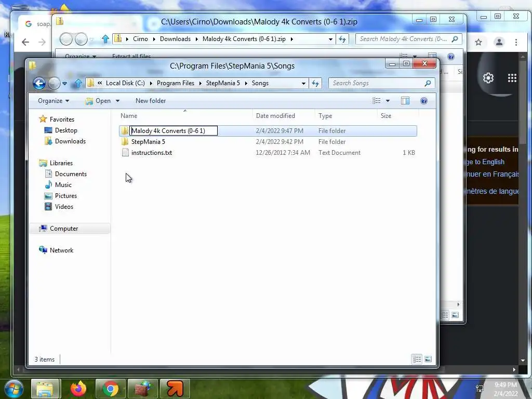Viewport: 532px width, 399px height.
Task: Expand the Open button dropdown arrow
Action: [x=117, y=101]
